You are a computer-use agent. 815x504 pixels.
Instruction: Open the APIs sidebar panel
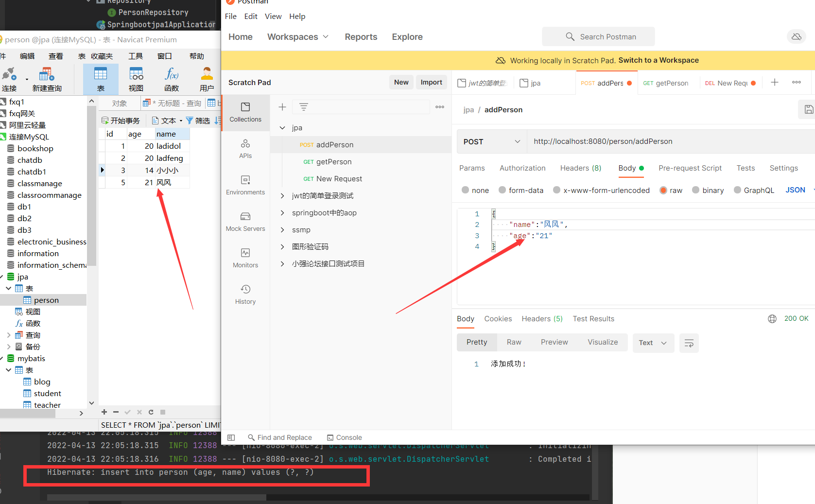click(245, 149)
